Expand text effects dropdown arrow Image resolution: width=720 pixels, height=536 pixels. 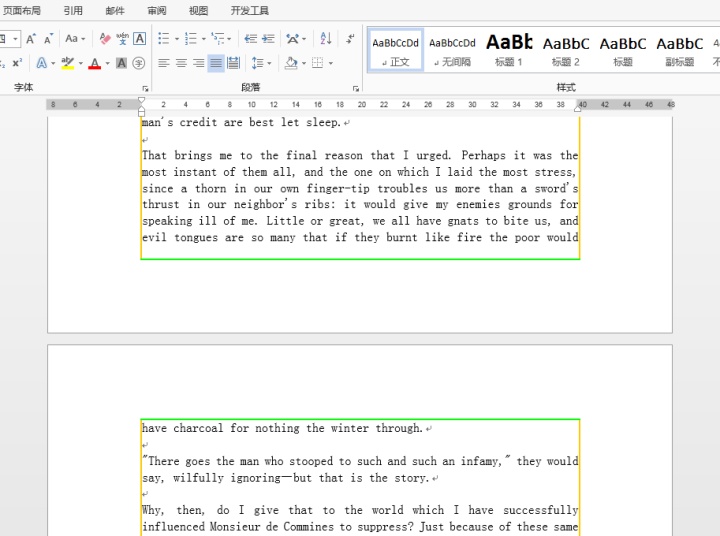[x=53, y=63]
